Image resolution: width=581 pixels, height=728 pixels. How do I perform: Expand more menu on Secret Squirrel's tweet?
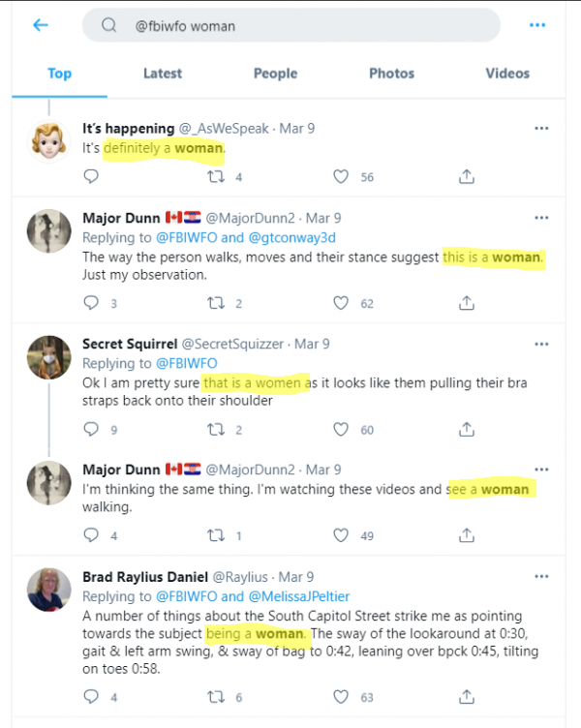click(x=542, y=344)
